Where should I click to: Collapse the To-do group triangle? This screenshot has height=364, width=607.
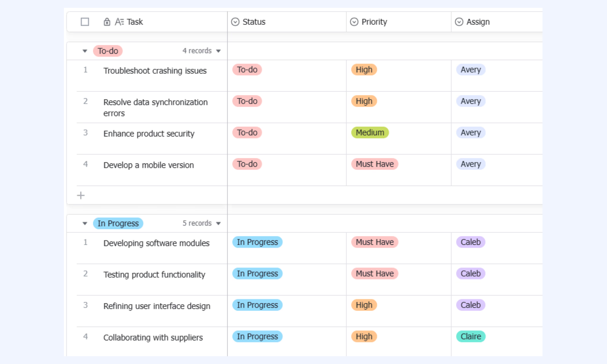85,51
